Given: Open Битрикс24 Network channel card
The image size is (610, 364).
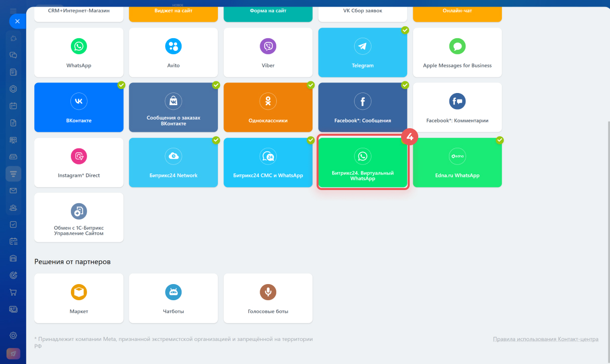Looking at the screenshot, I should (174, 162).
